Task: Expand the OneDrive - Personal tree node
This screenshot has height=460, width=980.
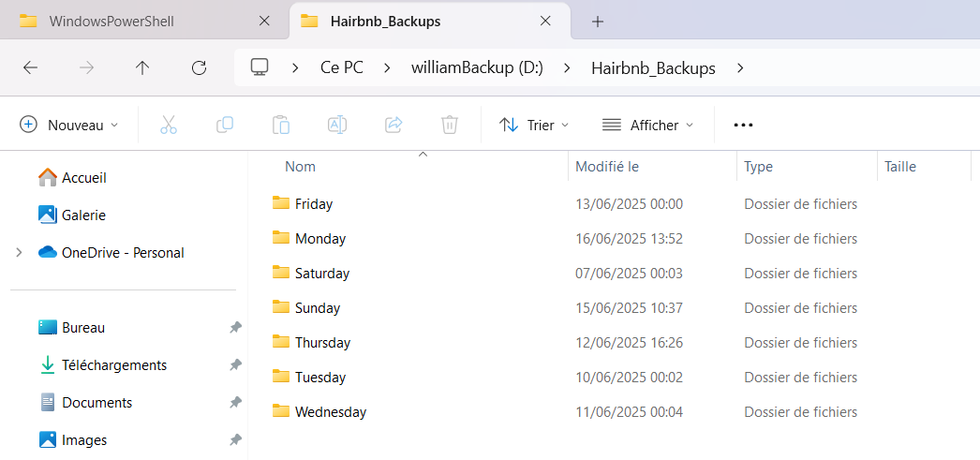Action: pyautogui.click(x=19, y=252)
